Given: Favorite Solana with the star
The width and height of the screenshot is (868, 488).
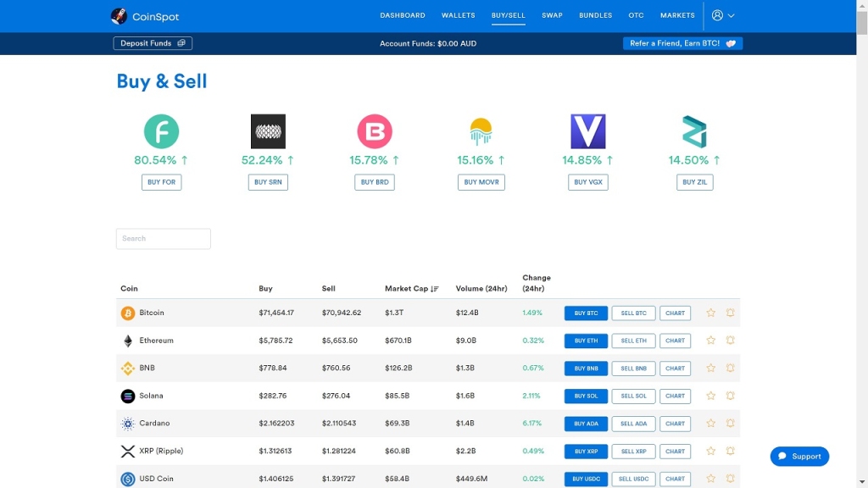Looking at the screenshot, I should (711, 396).
